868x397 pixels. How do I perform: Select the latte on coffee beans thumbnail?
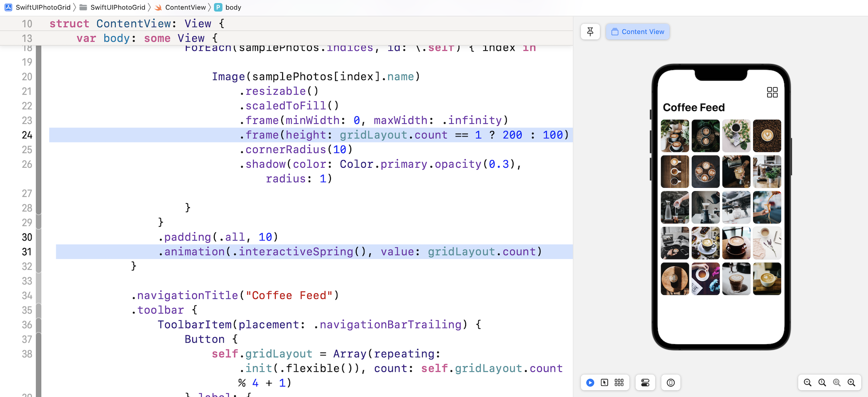pos(767,136)
